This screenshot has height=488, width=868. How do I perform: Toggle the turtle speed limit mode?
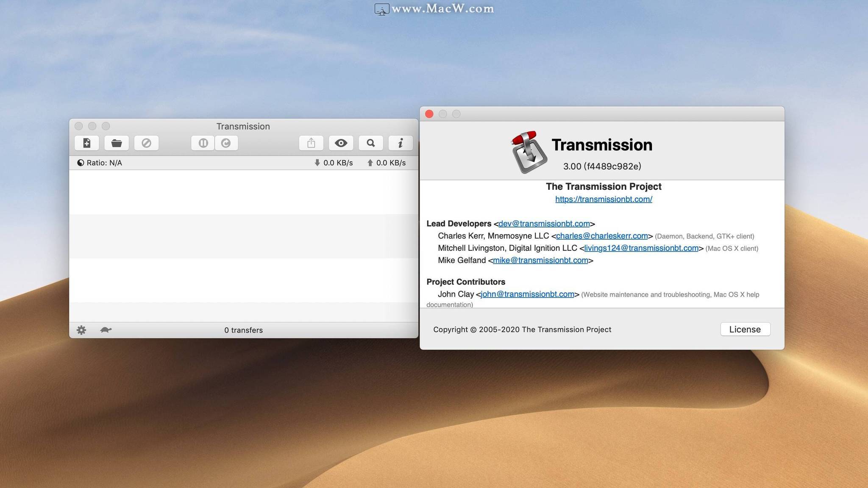[x=106, y=330]
